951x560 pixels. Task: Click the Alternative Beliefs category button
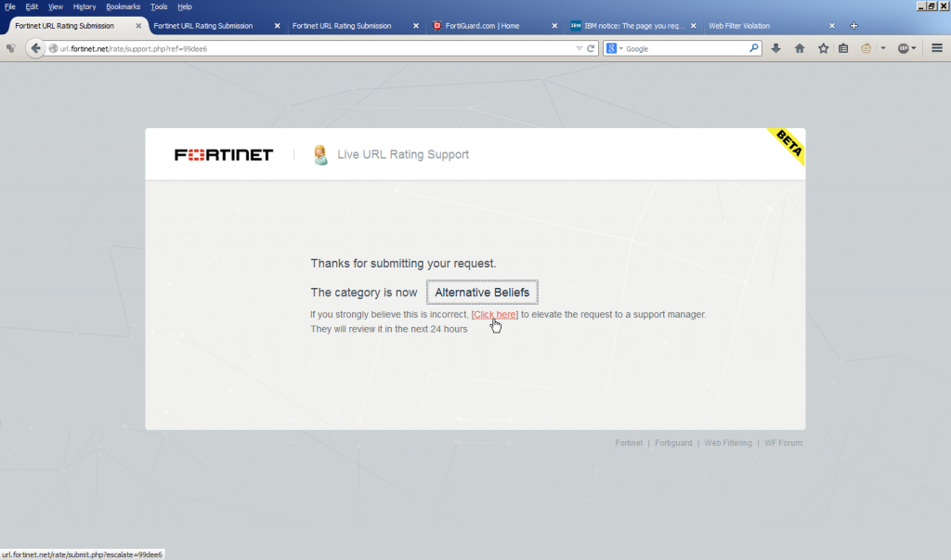tap(482, 292)
